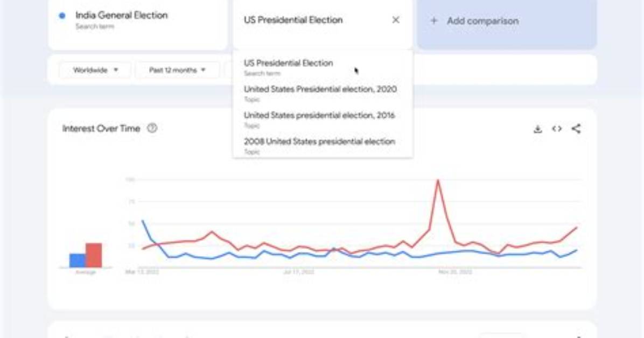The height and width of the screenshot is (338, 644).
Task: Download the Interest Over Time data
Action: (537, 129)
